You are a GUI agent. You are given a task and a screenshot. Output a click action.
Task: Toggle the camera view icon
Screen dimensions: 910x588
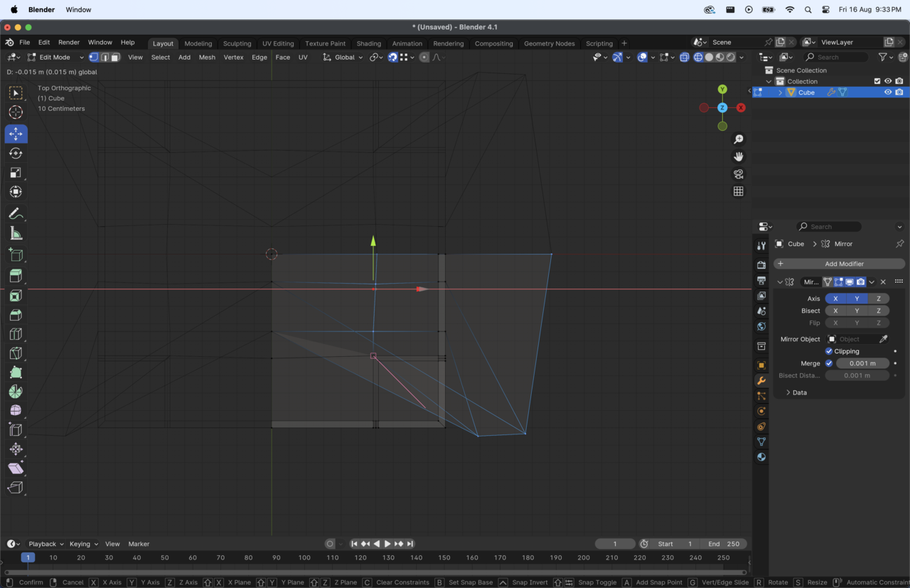point(739,174)
